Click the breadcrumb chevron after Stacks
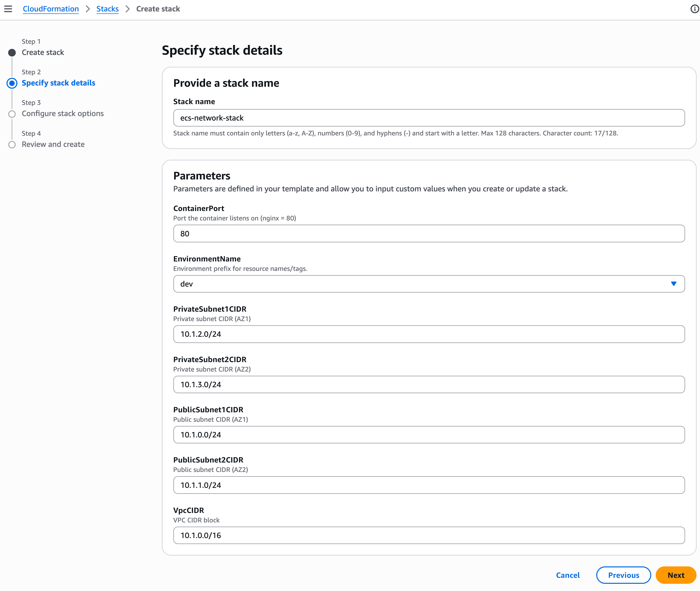Viewport: 700px width, 591px height. click(128, 9)
